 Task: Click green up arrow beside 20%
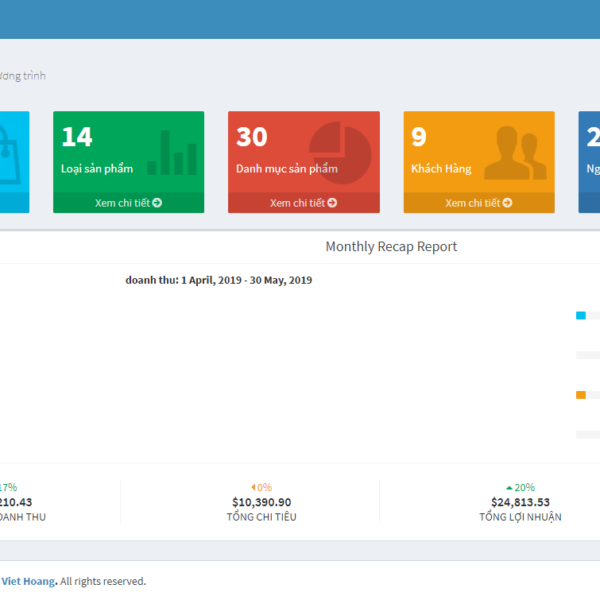tap(509, 487)
